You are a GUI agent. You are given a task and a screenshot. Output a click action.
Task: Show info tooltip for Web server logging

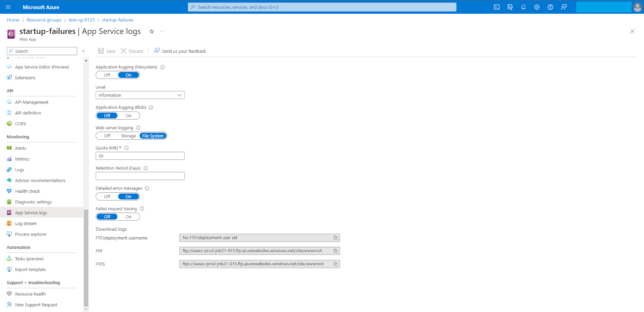click(x=138, y=128)
